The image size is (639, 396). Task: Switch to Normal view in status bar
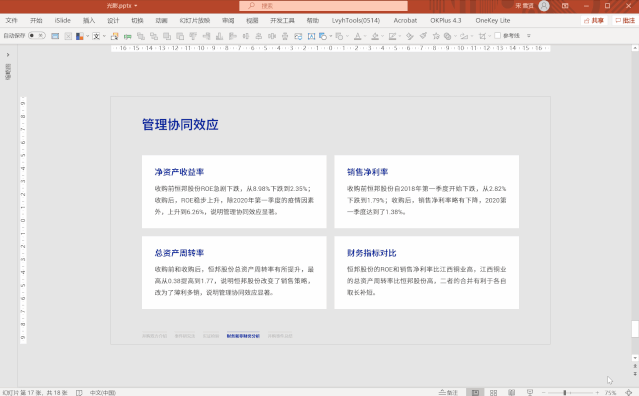(475, 392)
